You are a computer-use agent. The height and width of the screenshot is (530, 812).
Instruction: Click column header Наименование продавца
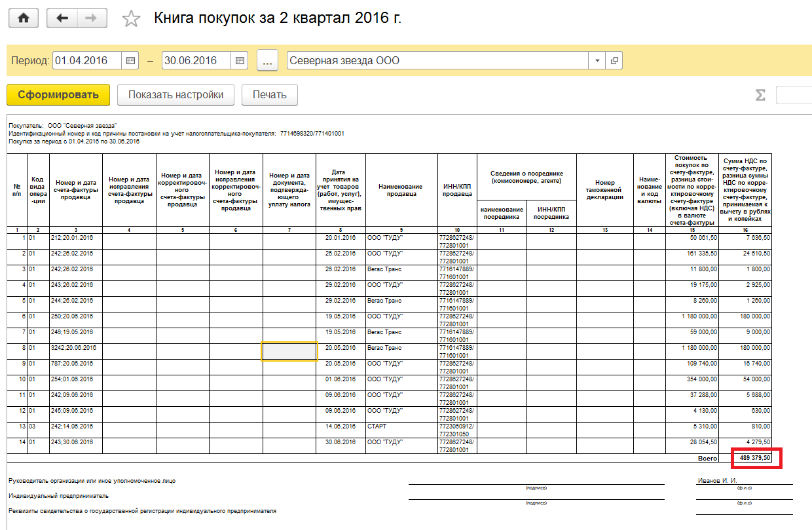pos(401,191)
